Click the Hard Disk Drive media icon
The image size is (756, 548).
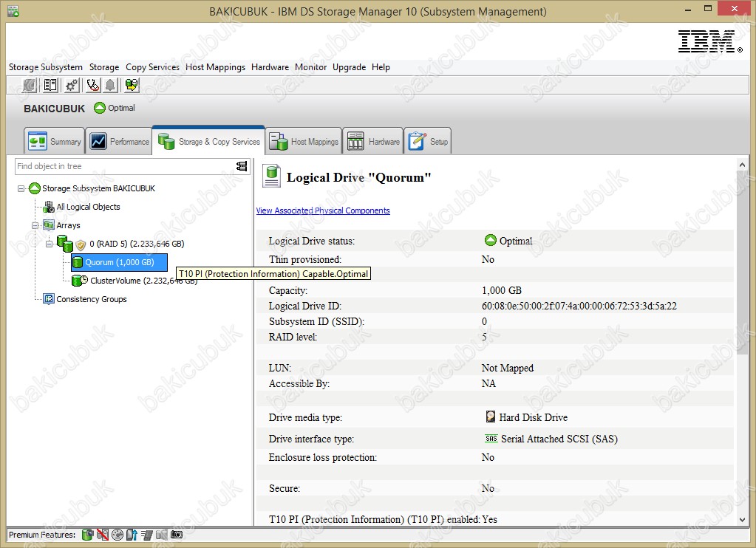[x=491, y=417]
